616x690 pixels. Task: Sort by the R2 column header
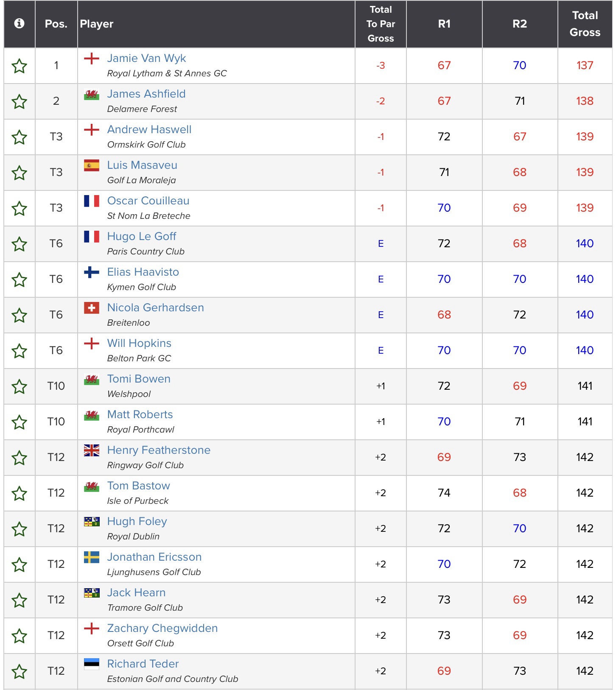[x=519, y=24]
